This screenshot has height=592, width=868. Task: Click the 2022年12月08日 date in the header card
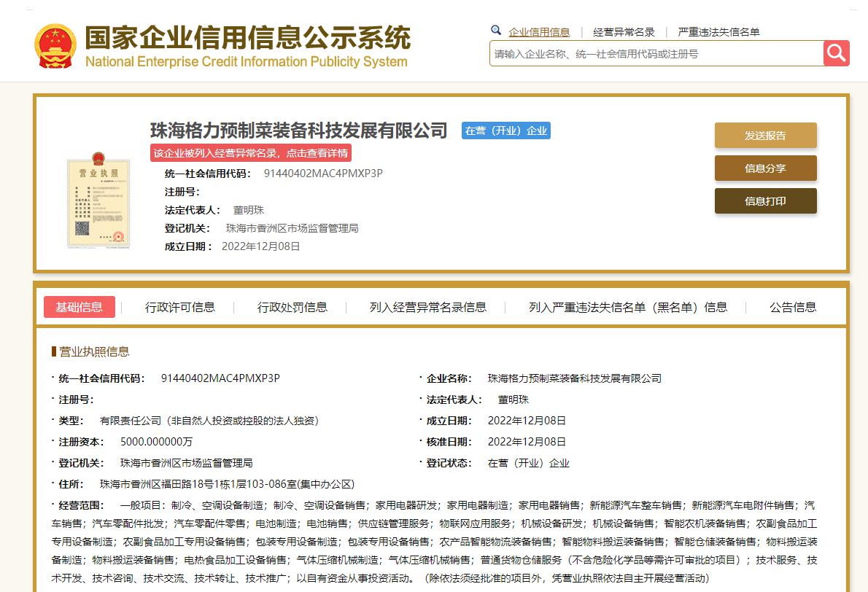(x=260, y=246)
